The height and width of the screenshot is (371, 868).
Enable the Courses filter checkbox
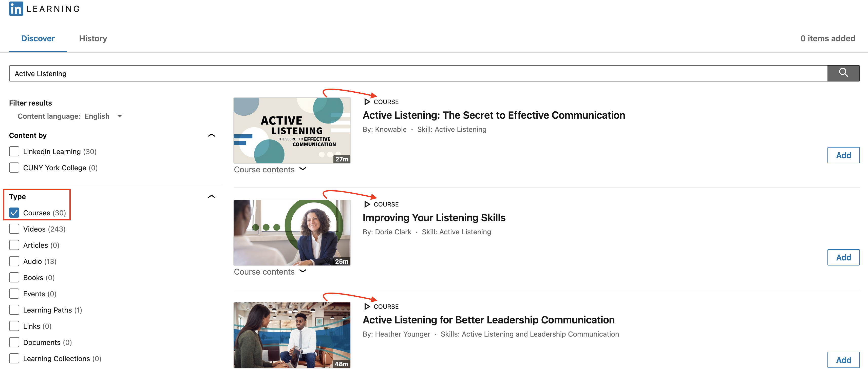coord(14,212)
